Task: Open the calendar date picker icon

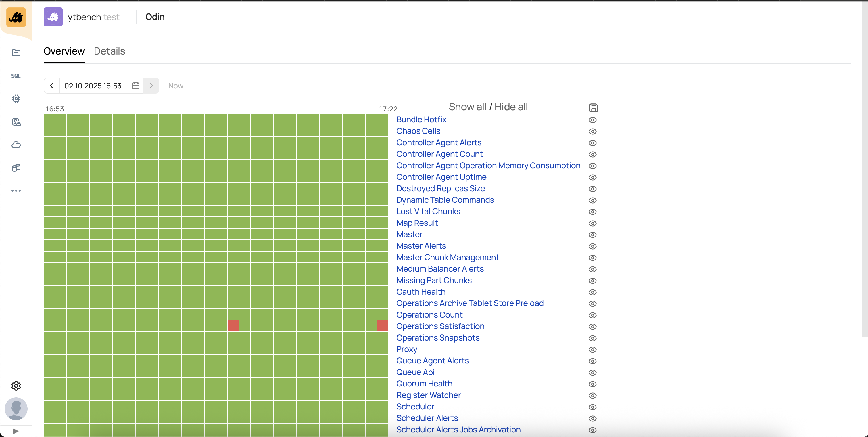Action: coord(135,86)
